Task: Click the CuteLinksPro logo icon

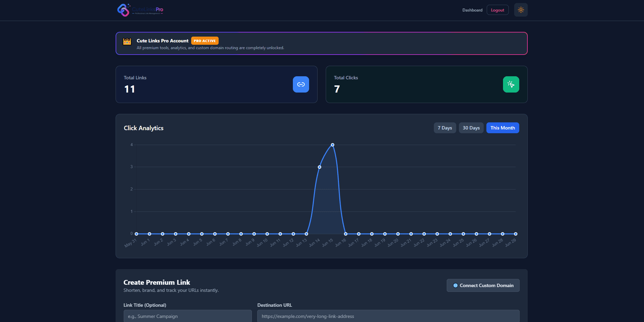Action: pos(123,10)
